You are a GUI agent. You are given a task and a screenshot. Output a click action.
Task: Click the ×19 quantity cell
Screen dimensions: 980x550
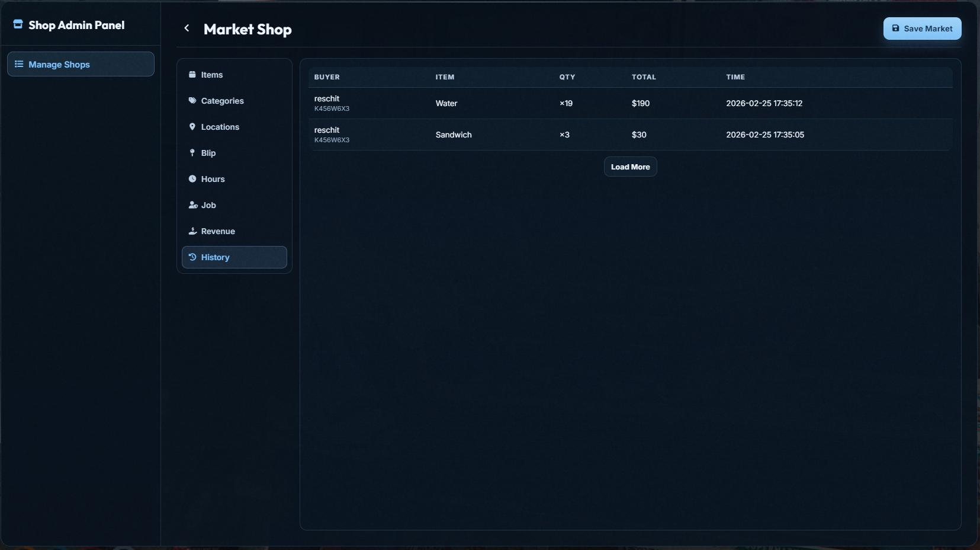(x=566, y=103)
